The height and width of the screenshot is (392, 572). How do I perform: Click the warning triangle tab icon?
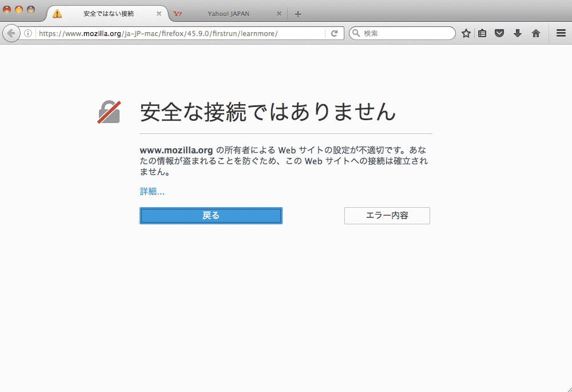(x=57, y=14)
